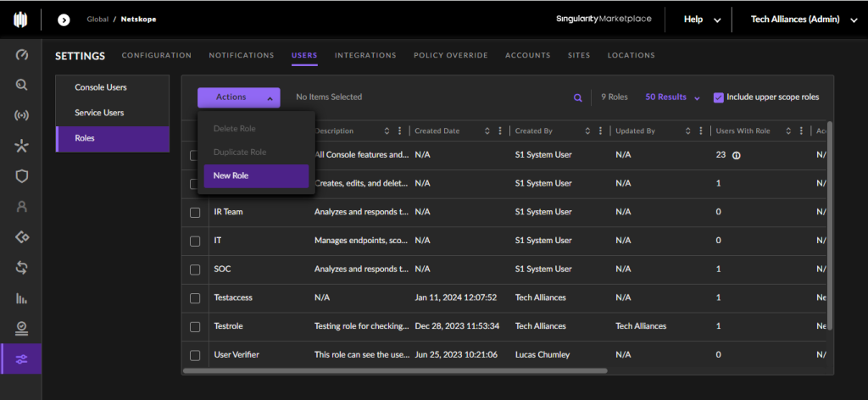Screen dimensions: 868x400
Task: Open Singularity Marketplace link
Action: (604, 19)
